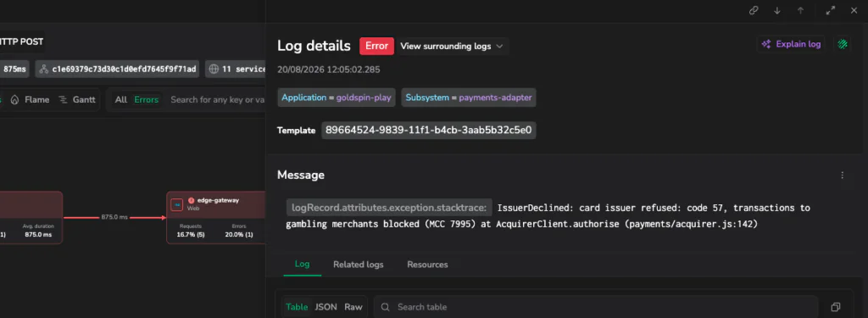Image resolution: width=868 pixels, height=318 pixels.
Task: Select Table view mode
Action: [x=297, y=307]
